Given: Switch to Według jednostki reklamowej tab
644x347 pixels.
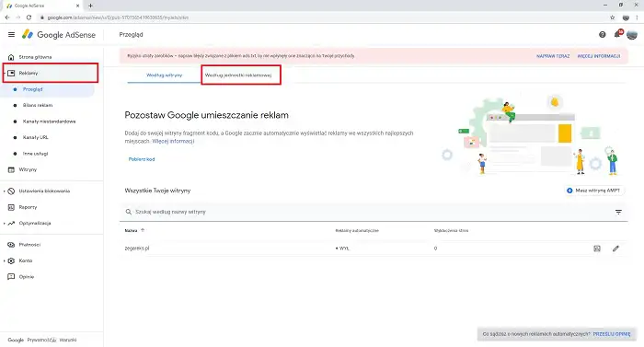Looking at the screenshot, I should [238, 75].
